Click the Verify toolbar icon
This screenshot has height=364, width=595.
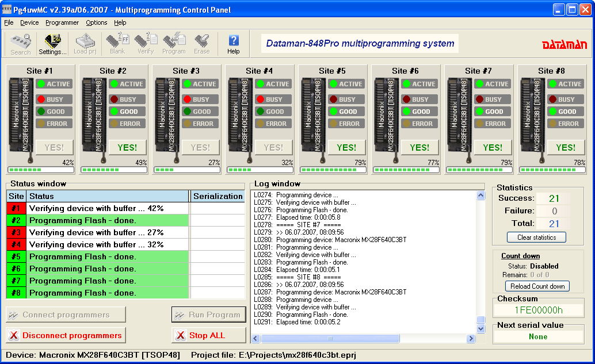[146, 44]
